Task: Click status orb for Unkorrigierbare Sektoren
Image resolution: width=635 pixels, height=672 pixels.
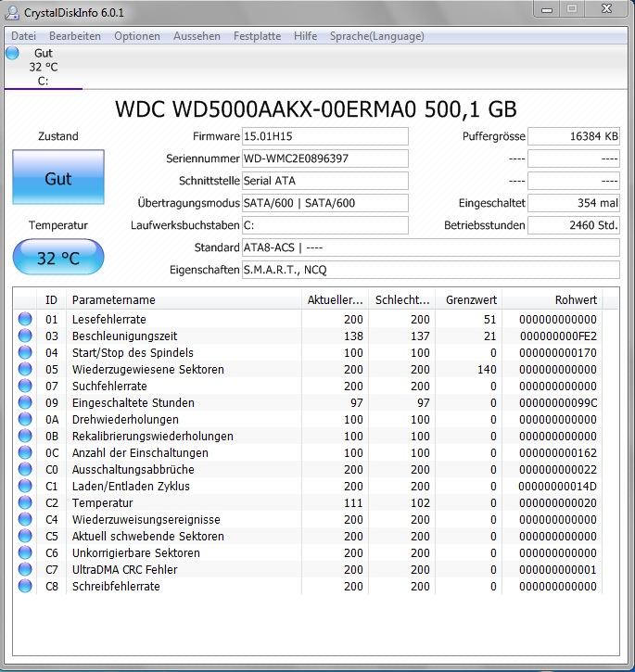Action: pos(25,552)
